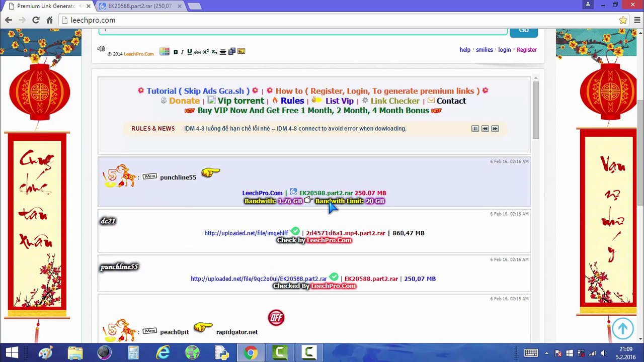Screen dimensions: 644x362
Task: Open the Vip torrent menu link
Action: [240, 101]
